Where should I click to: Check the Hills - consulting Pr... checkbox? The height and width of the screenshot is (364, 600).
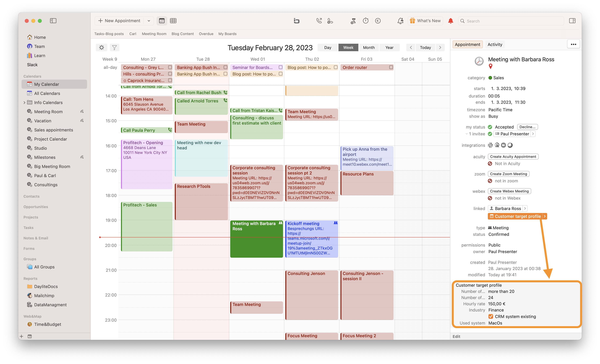tap(170, 74)
